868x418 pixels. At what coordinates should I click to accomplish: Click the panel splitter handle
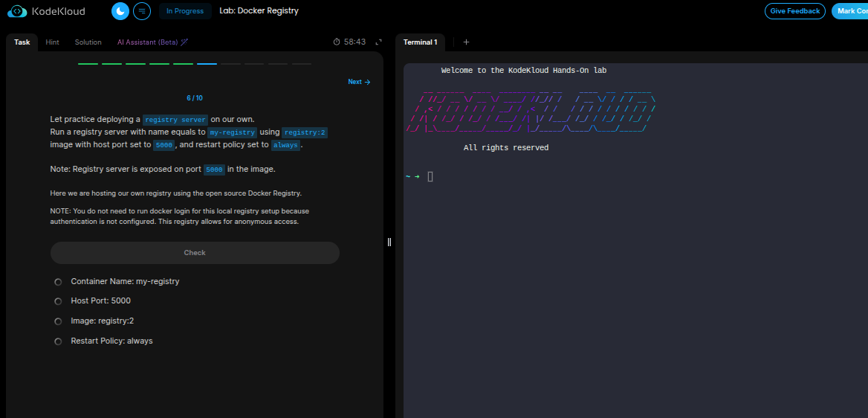(389, 242)
